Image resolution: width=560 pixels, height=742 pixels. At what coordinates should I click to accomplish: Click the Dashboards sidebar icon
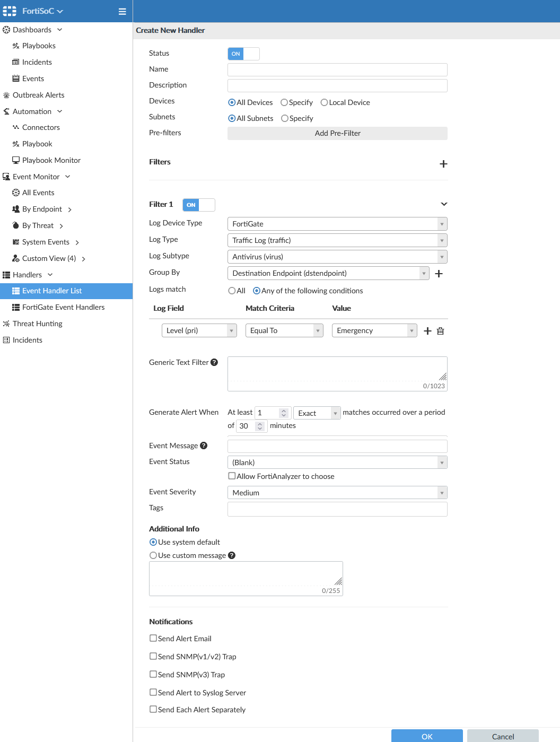pos(6,30)
